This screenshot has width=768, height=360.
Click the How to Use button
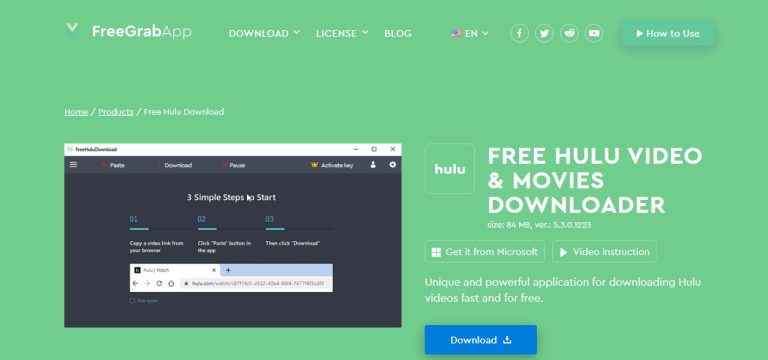point(668,34)
